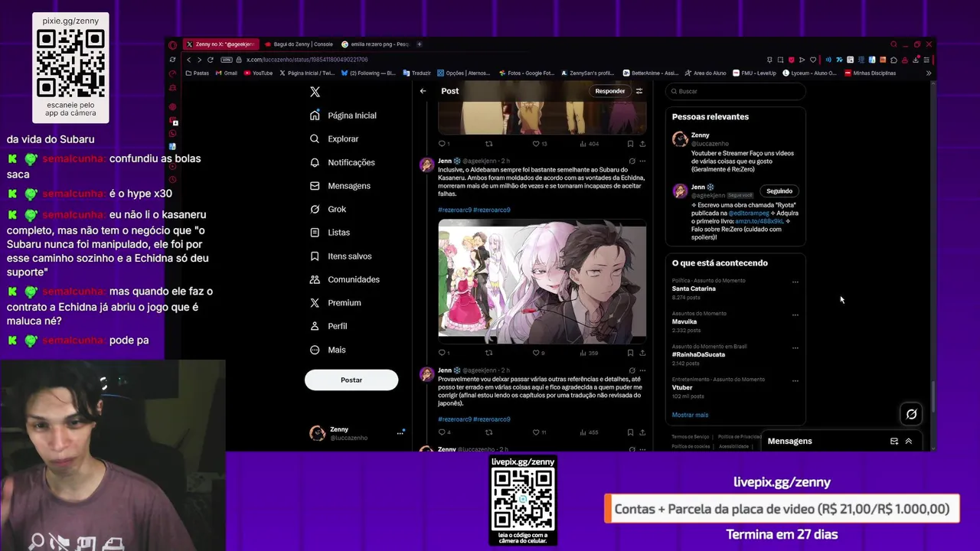980x551 pixels.
Task: Open options dots for Mavuika trend
Action: [x=795, y=315]
